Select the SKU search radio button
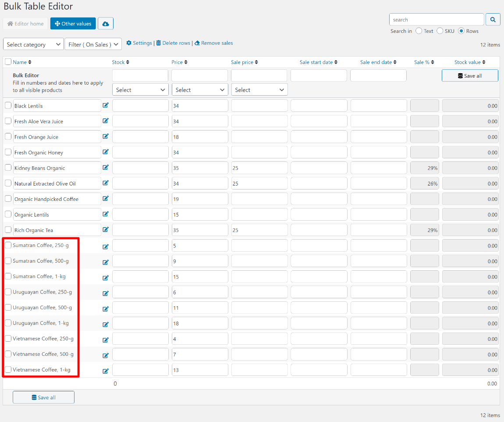The width and height of the screenshot is (504, 422). coord(440,31)
